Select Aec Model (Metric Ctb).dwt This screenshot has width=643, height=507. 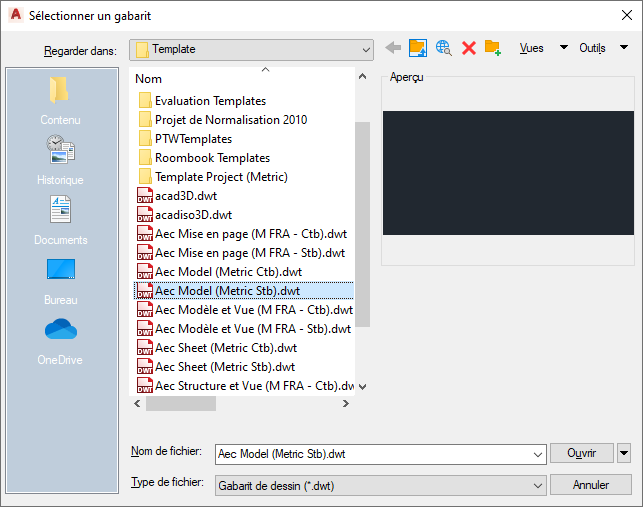tap(219, 272)
